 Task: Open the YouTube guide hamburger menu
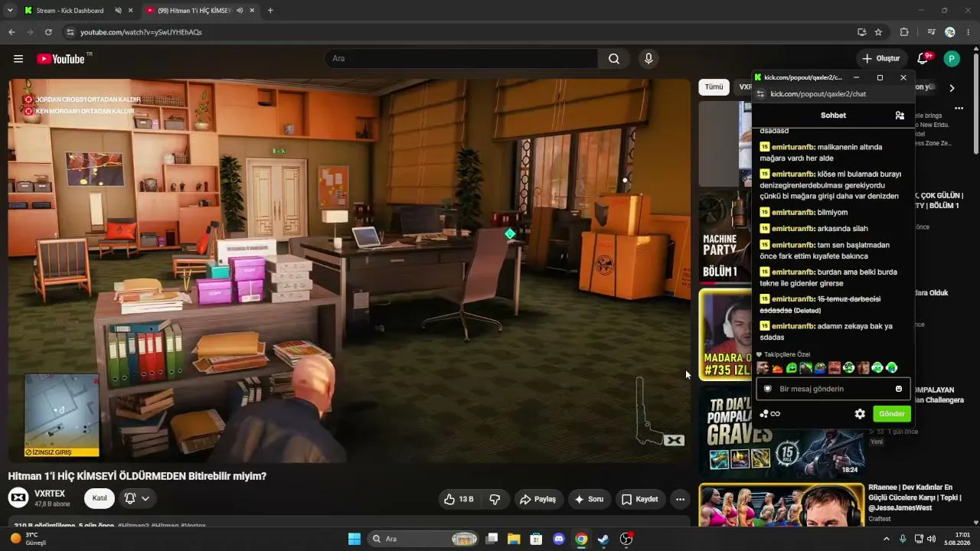coord(18,59)
